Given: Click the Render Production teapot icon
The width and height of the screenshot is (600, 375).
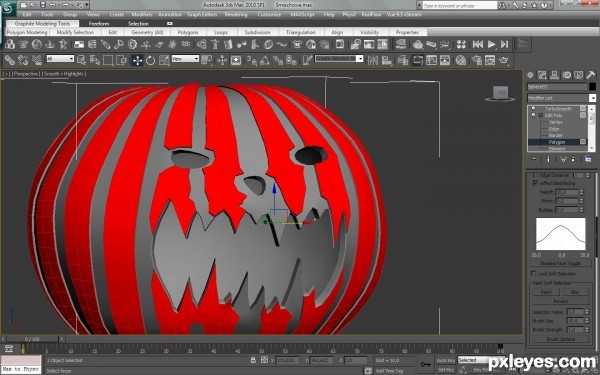Looking at the screenshot, I should (504, 60).
